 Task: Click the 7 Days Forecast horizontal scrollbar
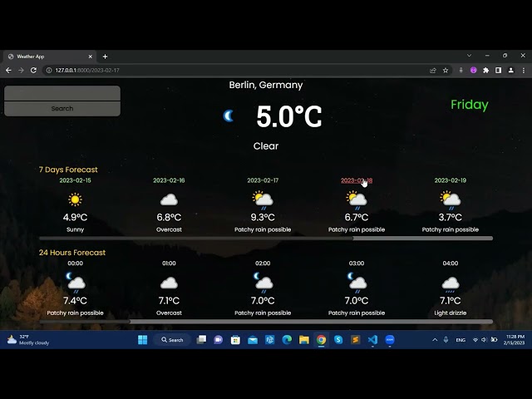tap(266, 239)
